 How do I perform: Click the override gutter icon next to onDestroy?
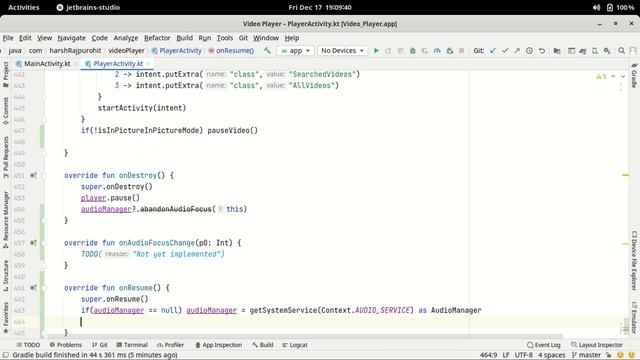tap(33, 176)
